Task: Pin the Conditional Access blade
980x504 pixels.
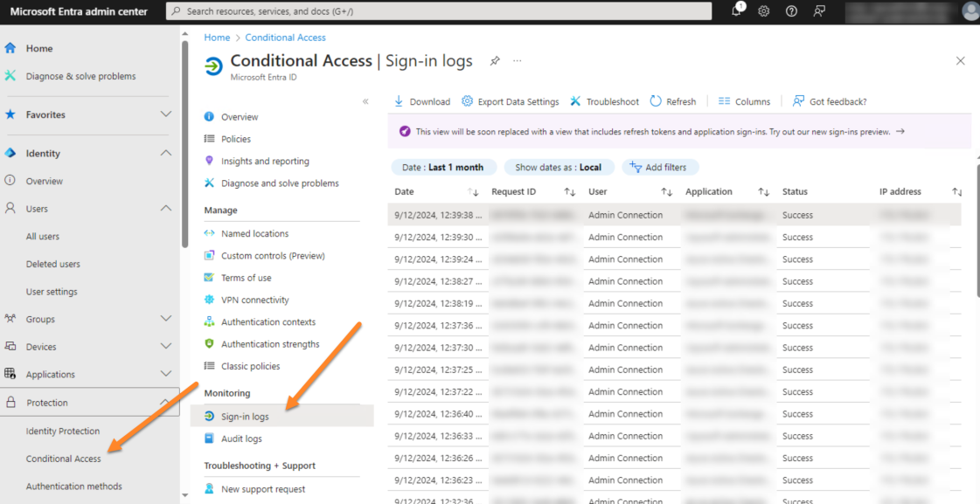Action: 495,60
